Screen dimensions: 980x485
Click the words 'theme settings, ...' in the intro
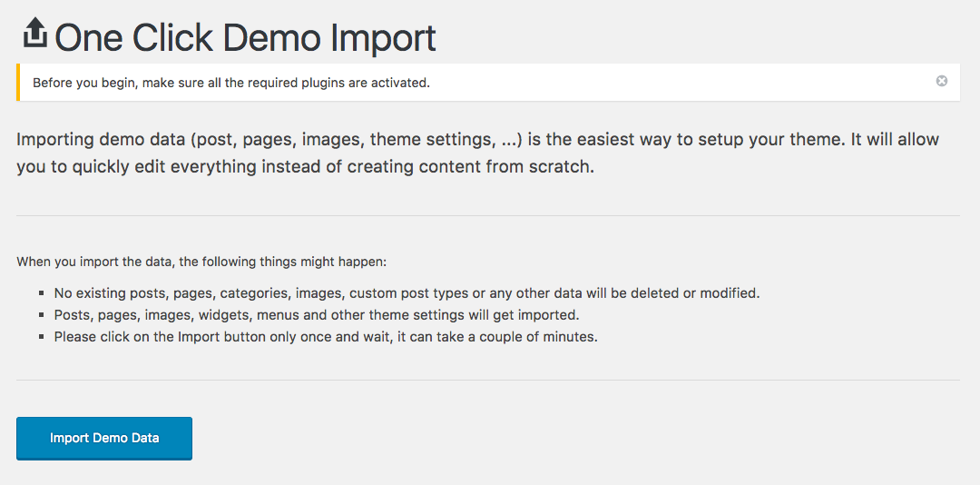click(446, 139)
